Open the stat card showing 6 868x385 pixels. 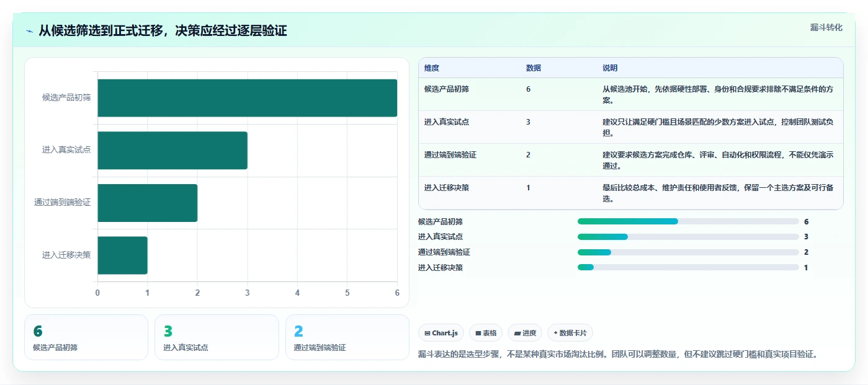point(86,337)
